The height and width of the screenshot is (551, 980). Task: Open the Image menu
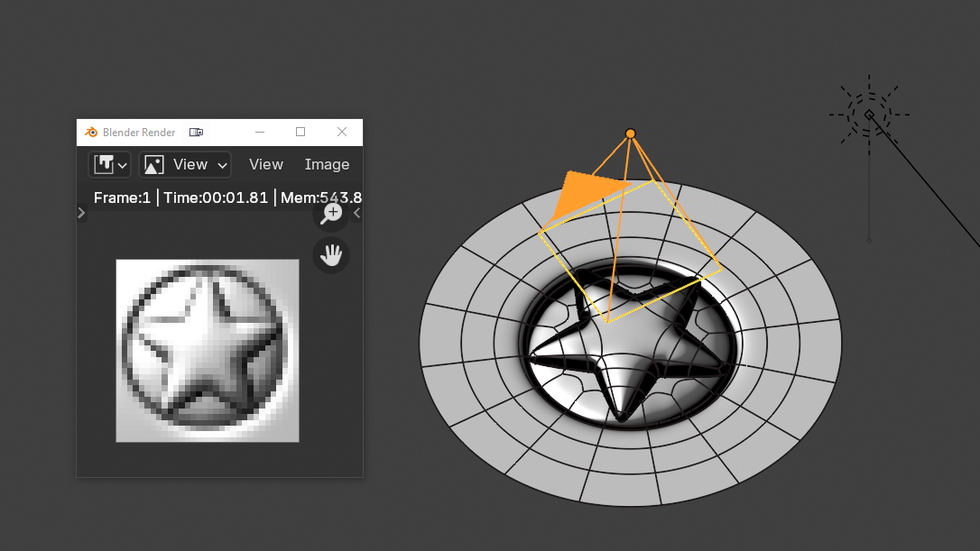327,164
